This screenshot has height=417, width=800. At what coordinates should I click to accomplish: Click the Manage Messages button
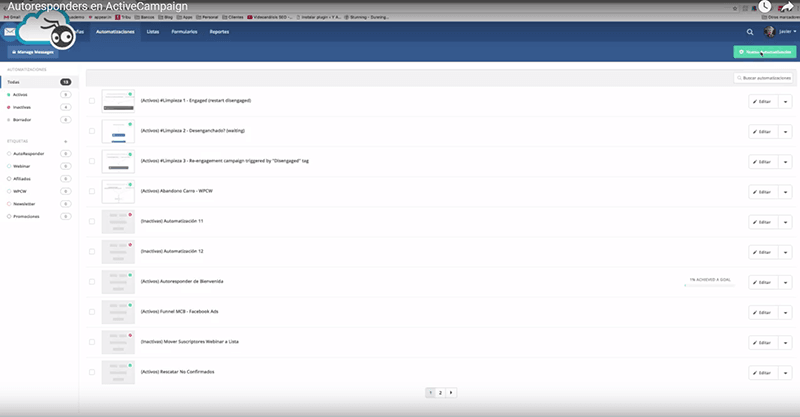[33, 52]
